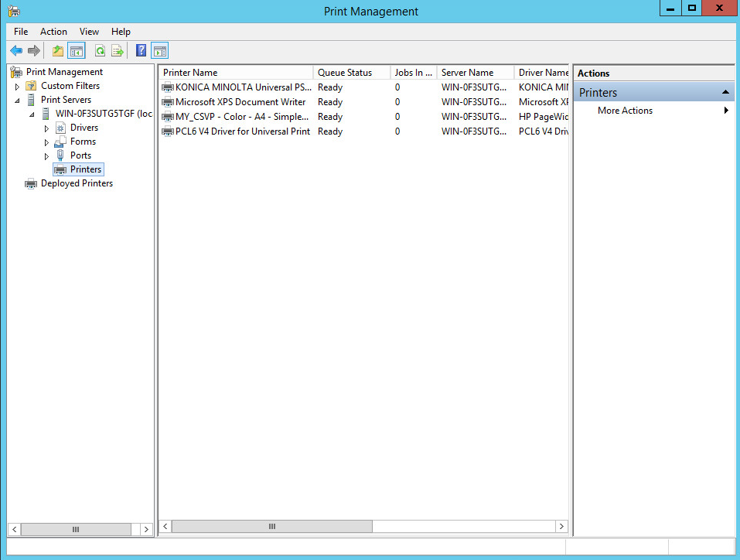This screenshot has height=560, width=740.
Task: Click the blue Help toolbar icon
Action: click(141, 50)
